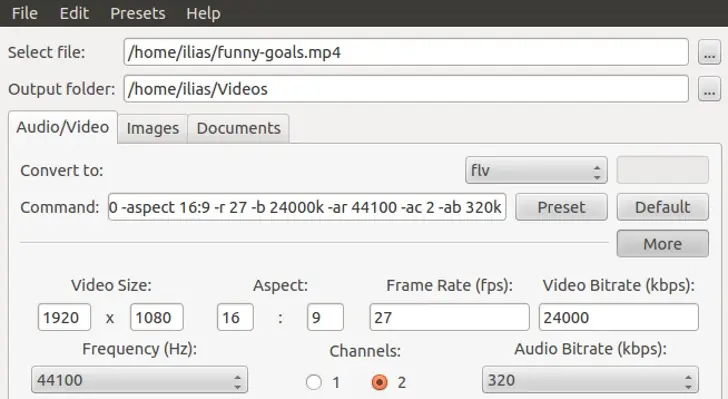
Task: Click the More button
Action: click(663, 244)
